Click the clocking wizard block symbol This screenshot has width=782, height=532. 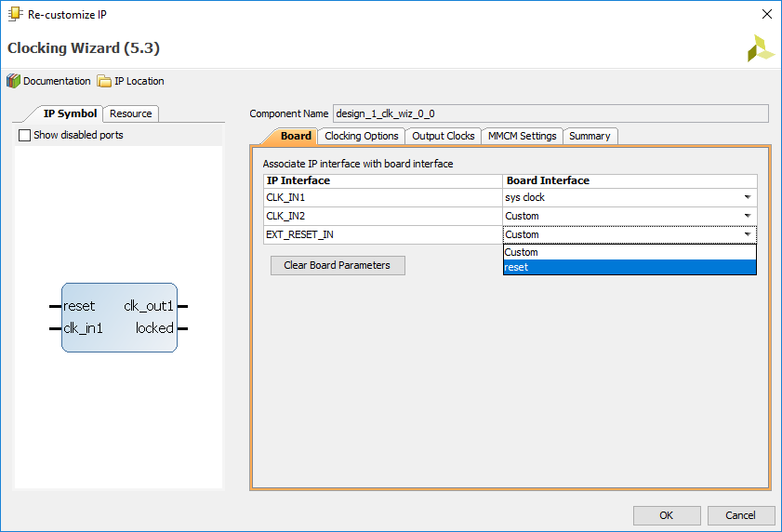coord(119,317)
